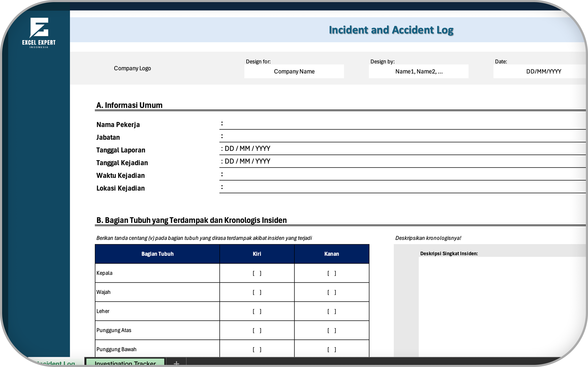Click the Name1, Name2 designer field
588x367 pixels.
[x=418, y=72]
